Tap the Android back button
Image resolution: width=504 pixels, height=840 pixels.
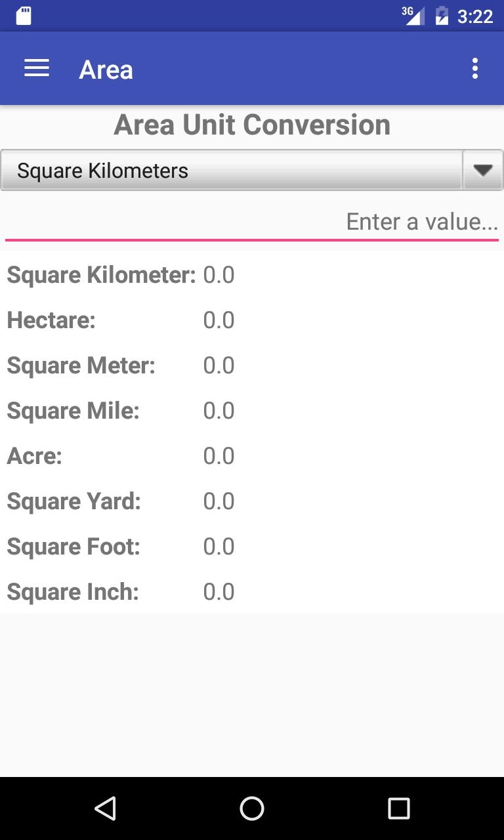click(x=105, y=808)
